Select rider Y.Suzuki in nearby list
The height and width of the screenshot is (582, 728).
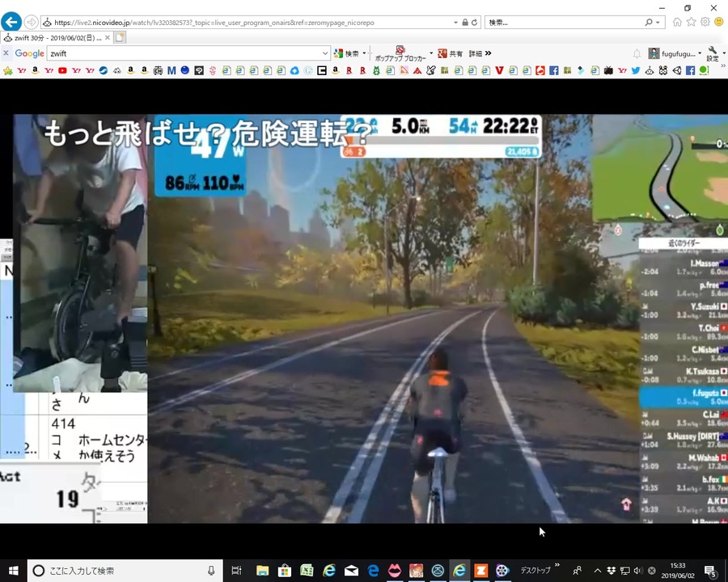684,310
